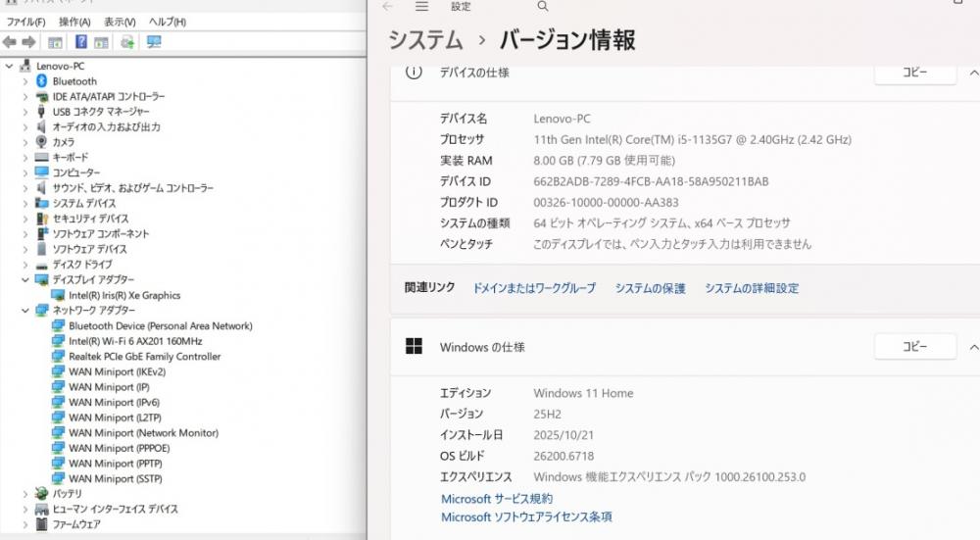Select the カメラ camera icon
Screen dimensions: 980x540
(x=42, y=142)
